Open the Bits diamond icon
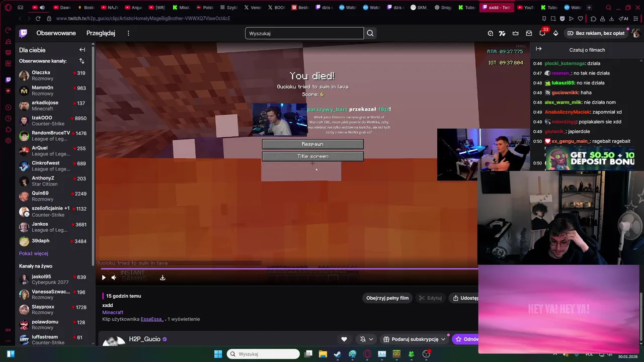Screen dimensions: 644x362 click(555, 33)
